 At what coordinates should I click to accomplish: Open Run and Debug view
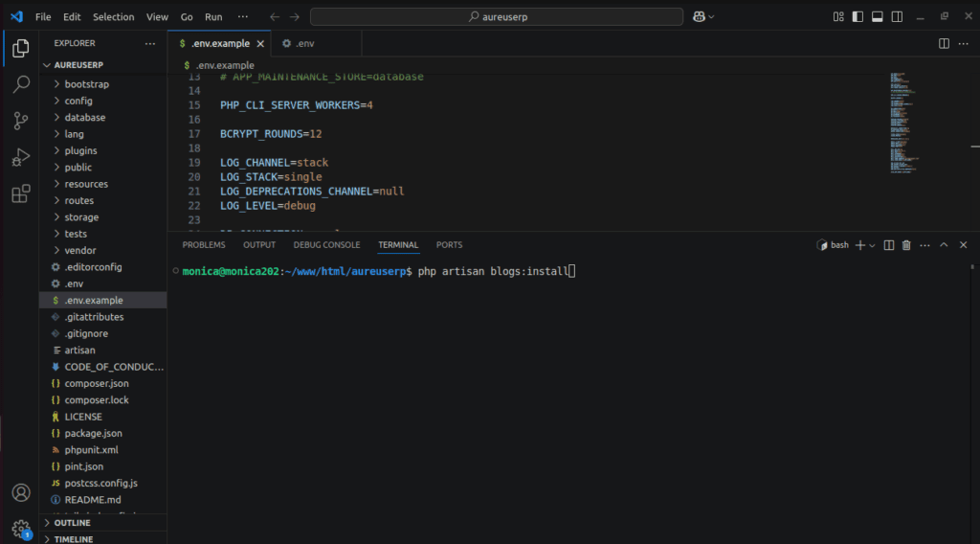pyautogui.click(x=21, y=156)
